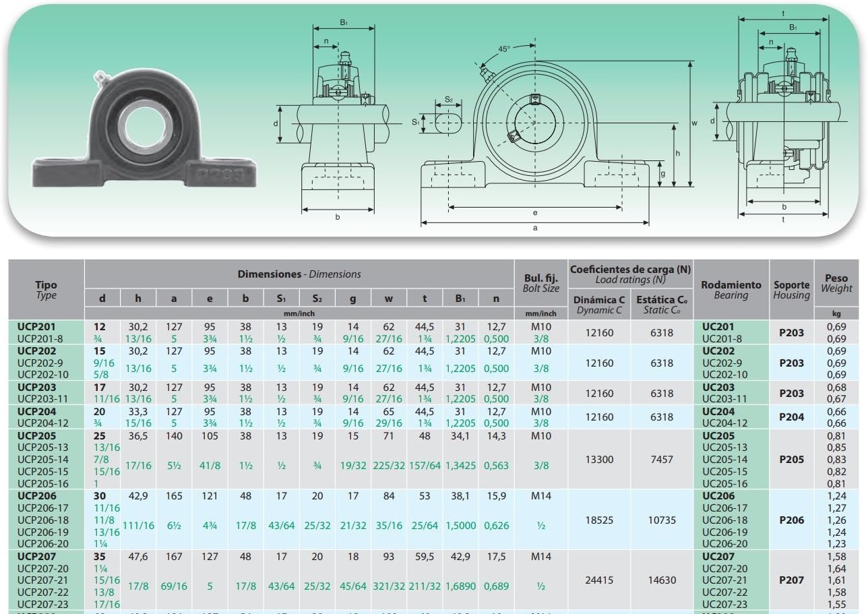The image size is (868, 614).
Task: Click static load value '7457'
Action: click(662, 460)
